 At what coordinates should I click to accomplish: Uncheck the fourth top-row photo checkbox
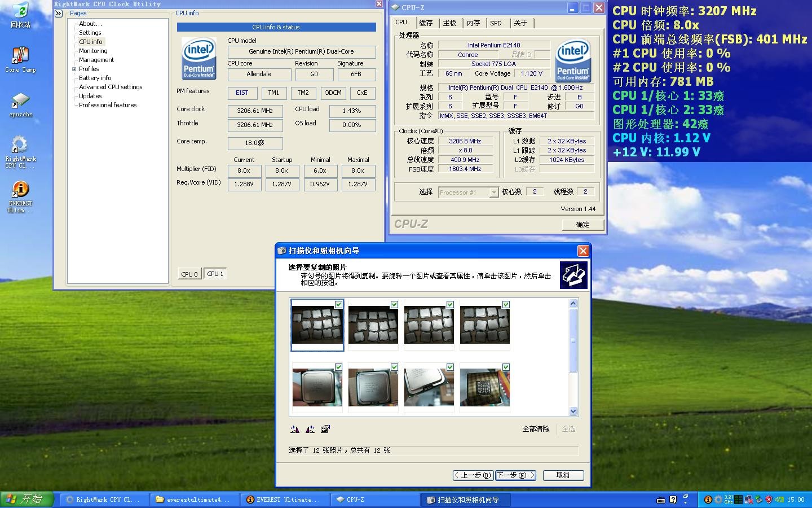(x=506, y=304)
